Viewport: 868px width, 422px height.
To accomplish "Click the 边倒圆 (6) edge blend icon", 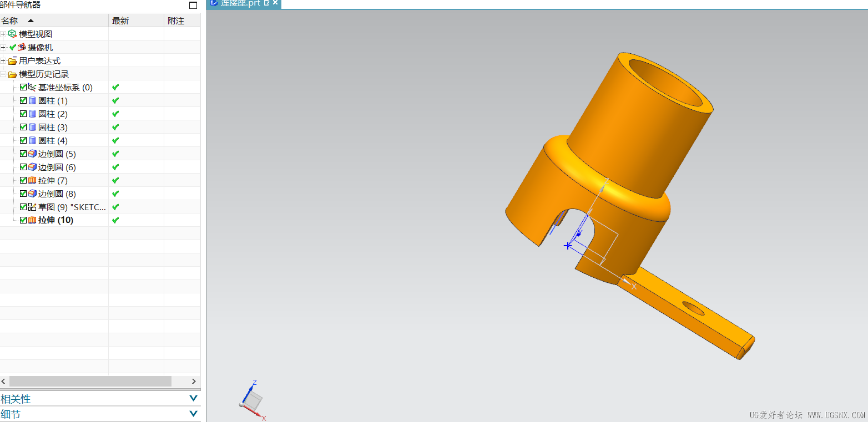I will (32, 167).
